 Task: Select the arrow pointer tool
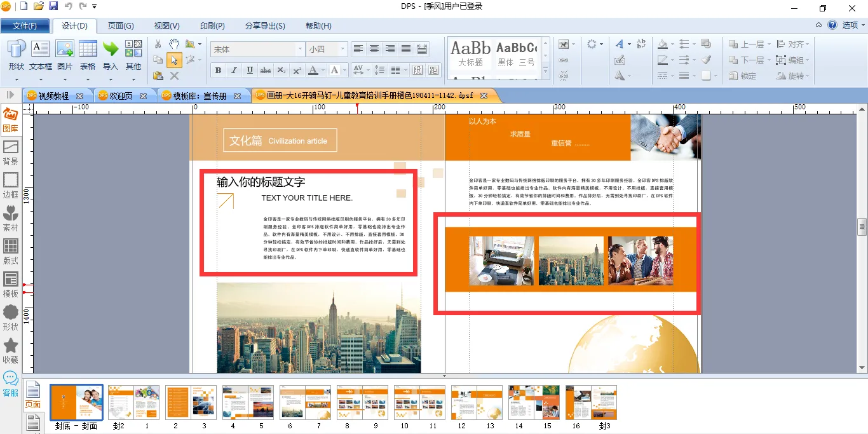point(174,60)
